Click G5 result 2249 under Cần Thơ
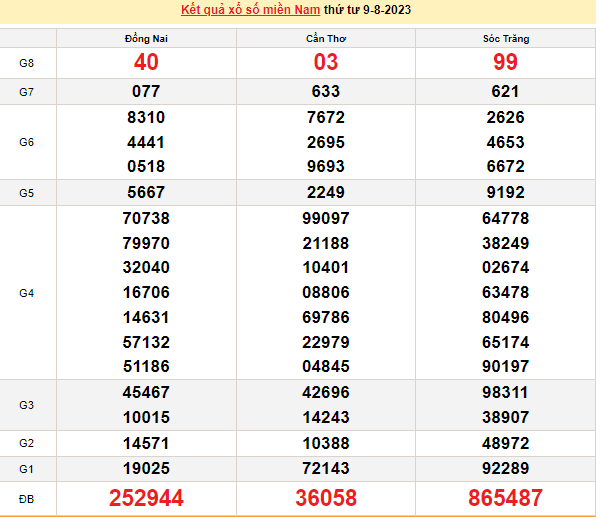 [326, 192]
